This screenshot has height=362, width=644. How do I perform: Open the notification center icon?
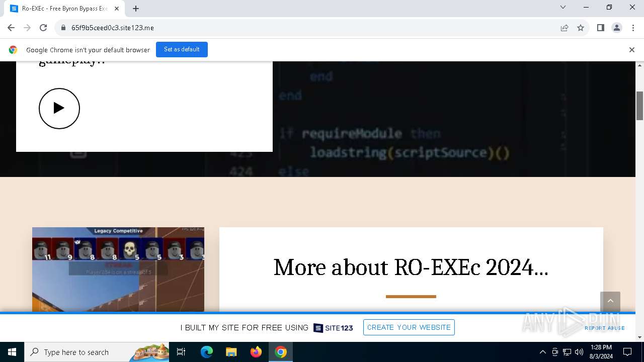[627, 352]
